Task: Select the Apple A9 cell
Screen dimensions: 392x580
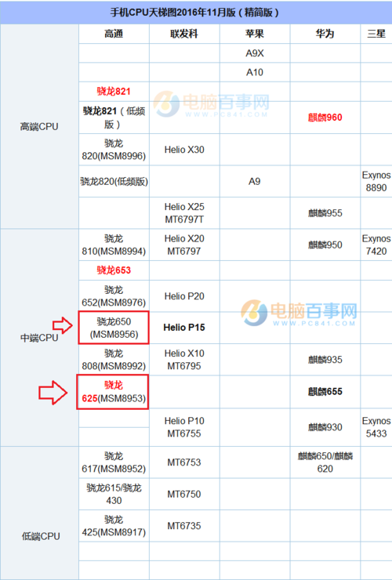Action: 255,181
